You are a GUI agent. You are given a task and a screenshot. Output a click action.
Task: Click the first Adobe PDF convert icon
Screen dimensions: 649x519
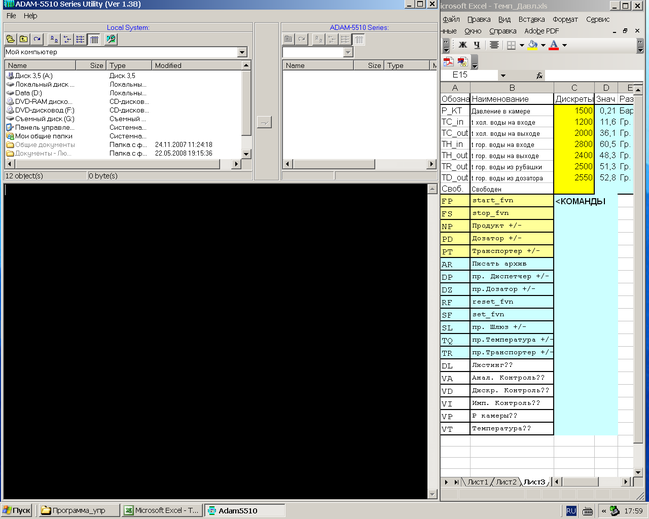click(x=449, y=61)
